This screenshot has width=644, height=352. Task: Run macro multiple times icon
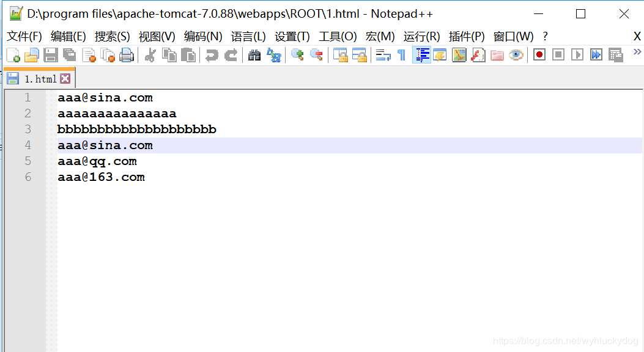[596, 54]
